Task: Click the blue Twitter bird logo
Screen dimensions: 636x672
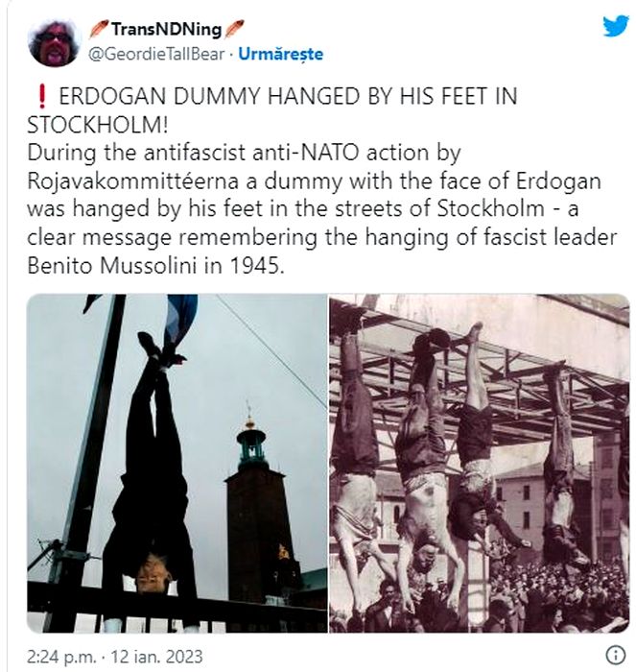Action: click(x=616, y=27)
